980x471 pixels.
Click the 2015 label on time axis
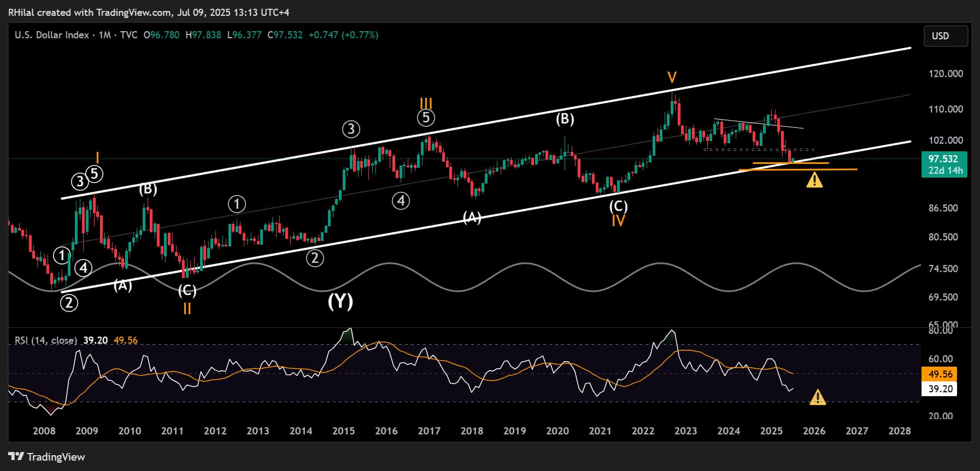click(343, 431)
